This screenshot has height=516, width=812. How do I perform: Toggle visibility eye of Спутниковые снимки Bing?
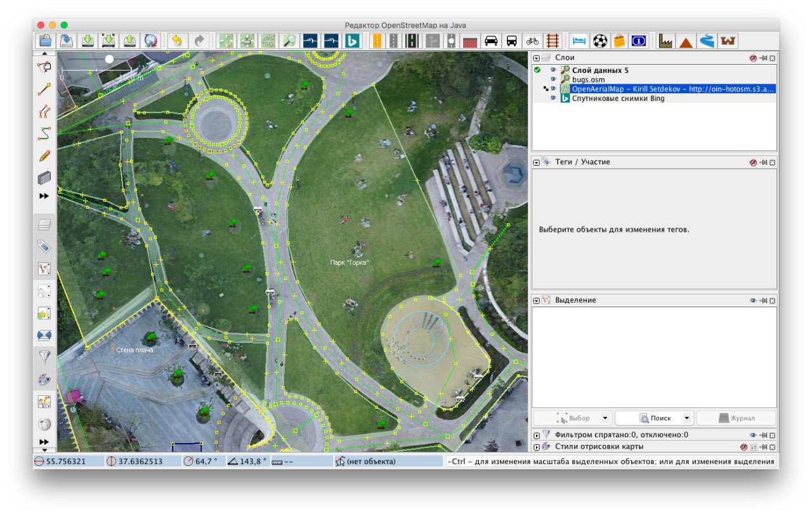click(x=553, y=98)
